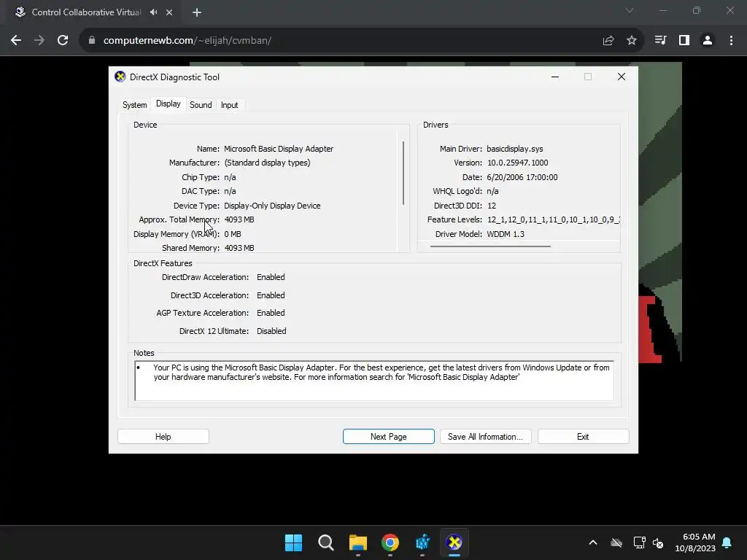Click Direct3D Acceleration 'Enabled' value

pos(271,295)
